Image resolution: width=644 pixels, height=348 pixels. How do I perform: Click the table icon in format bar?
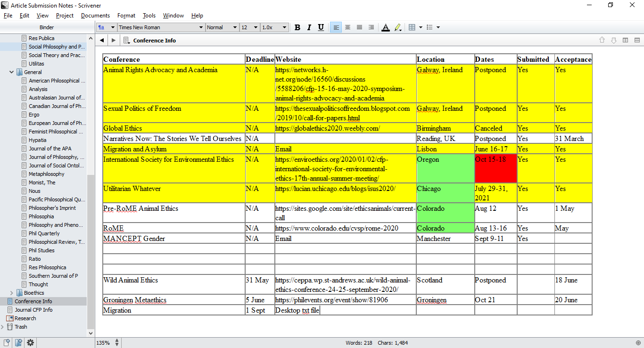tap(412, 27)
